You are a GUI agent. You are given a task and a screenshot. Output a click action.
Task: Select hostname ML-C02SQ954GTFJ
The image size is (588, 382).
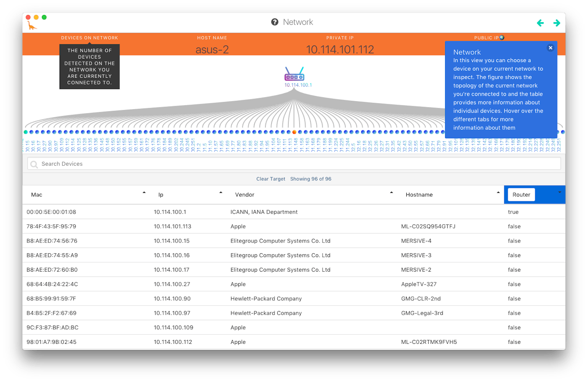(428, 227)
